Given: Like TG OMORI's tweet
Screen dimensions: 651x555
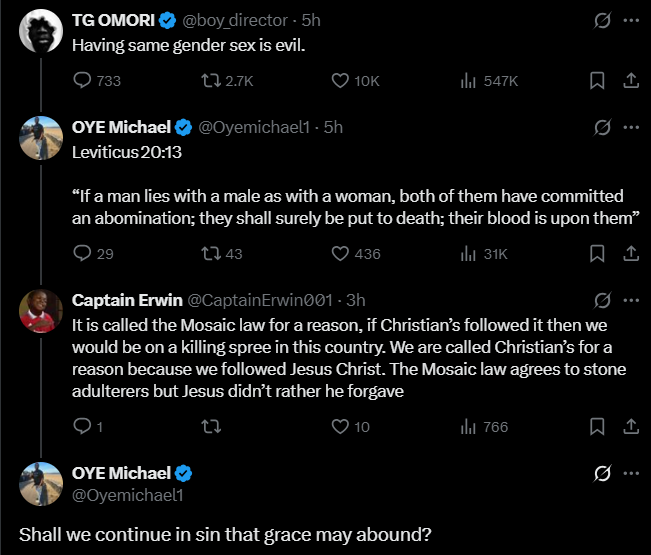Looking at the screenshot, I should click(339, 81).
